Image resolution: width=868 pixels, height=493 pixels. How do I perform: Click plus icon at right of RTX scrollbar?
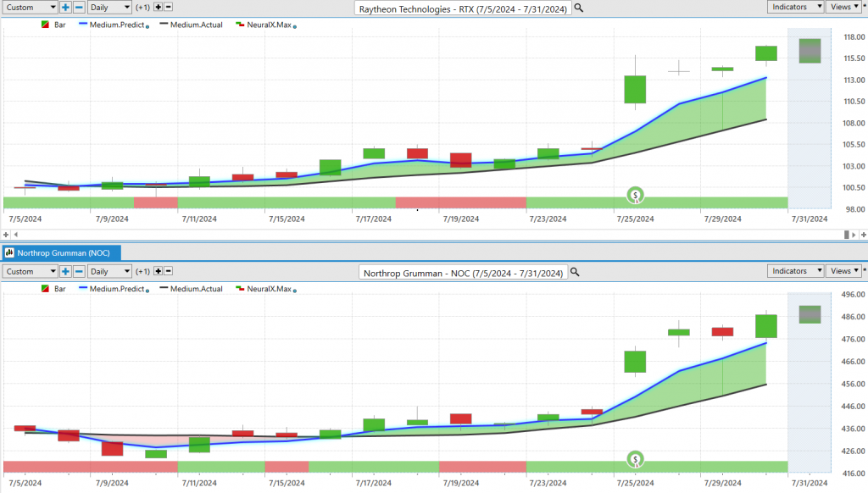click(x=864, y=235)
